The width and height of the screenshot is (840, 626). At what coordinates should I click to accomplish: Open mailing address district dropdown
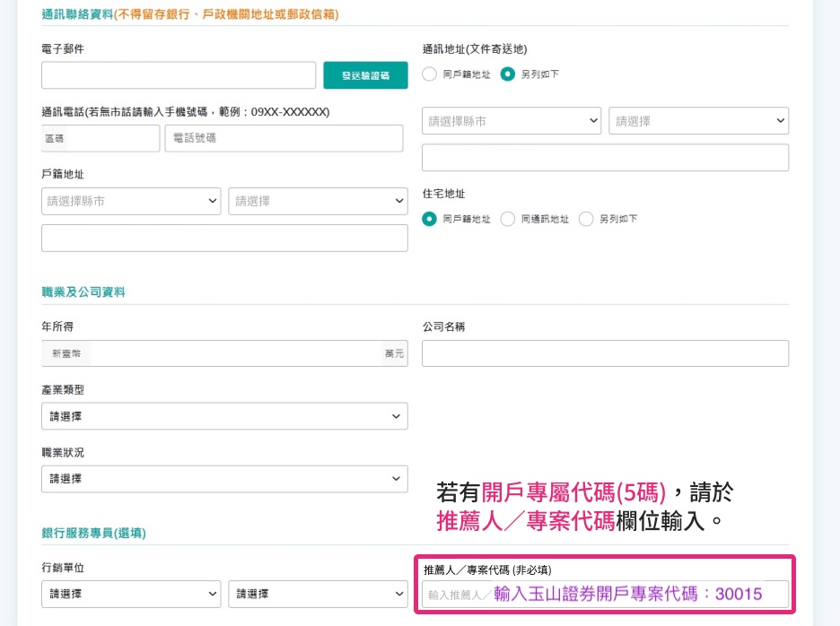pyautogui.click(x=698, y=121)
